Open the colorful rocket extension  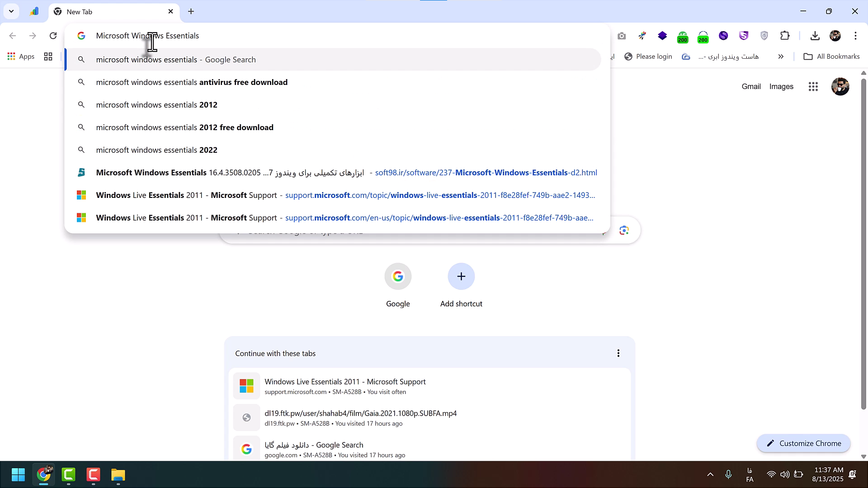pos(642,36)
